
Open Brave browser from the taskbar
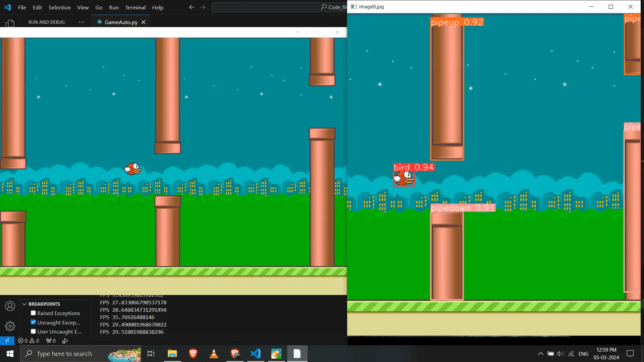(x=193, y=353)
